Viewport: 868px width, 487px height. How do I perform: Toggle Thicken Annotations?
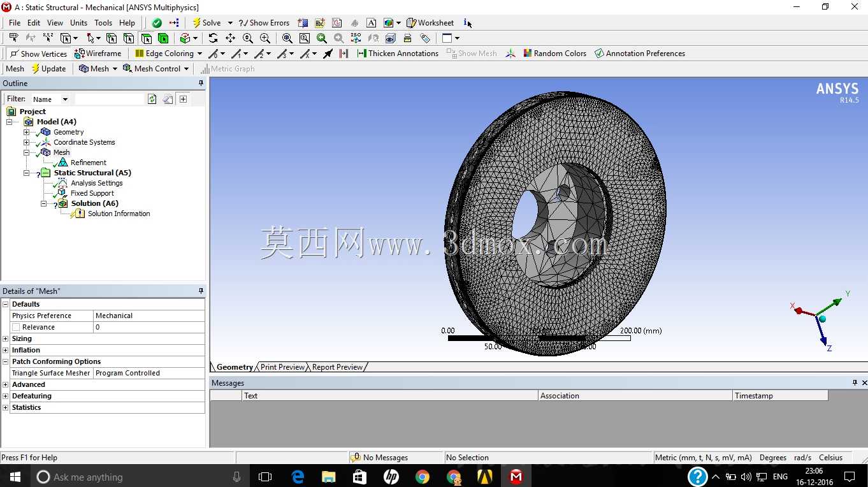click(398, 54)
